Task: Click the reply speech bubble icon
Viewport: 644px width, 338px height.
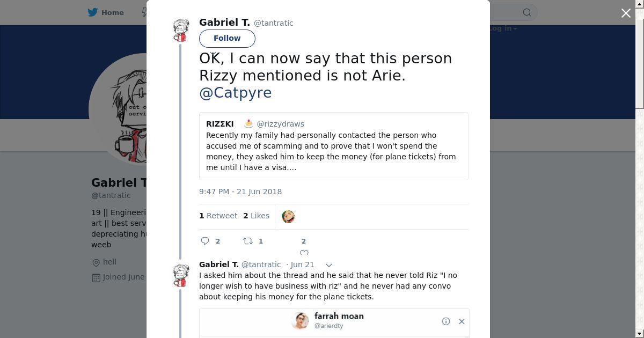Action: [205, 241]
